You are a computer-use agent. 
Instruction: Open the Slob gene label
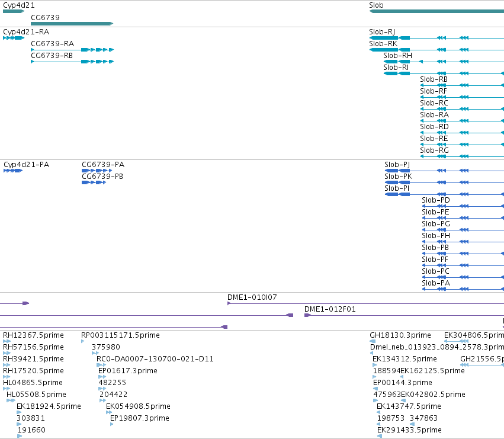coord(376,5)
